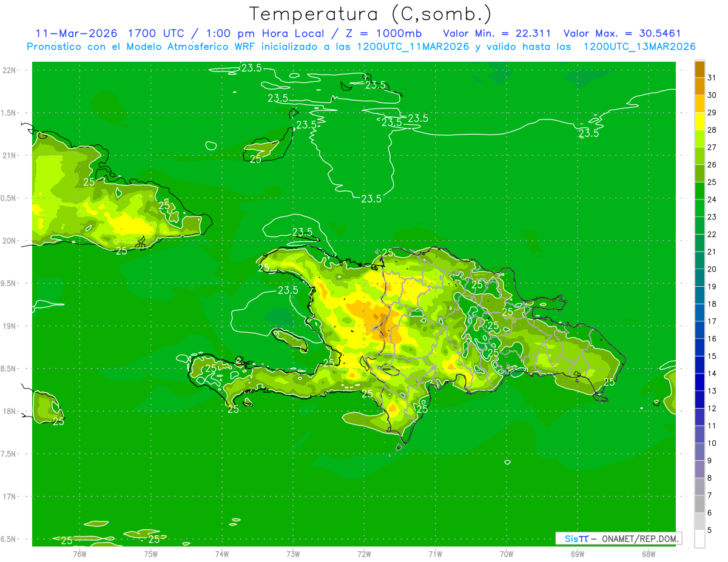
Task: Click the '6.5N' latitude axis label
Action: pos(9,539)
